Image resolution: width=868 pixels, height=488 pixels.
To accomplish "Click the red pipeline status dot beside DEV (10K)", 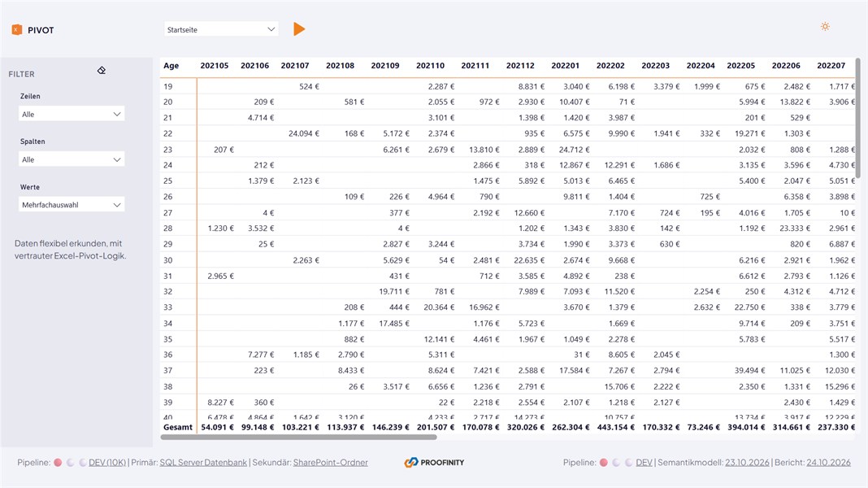I will point(59,463).
